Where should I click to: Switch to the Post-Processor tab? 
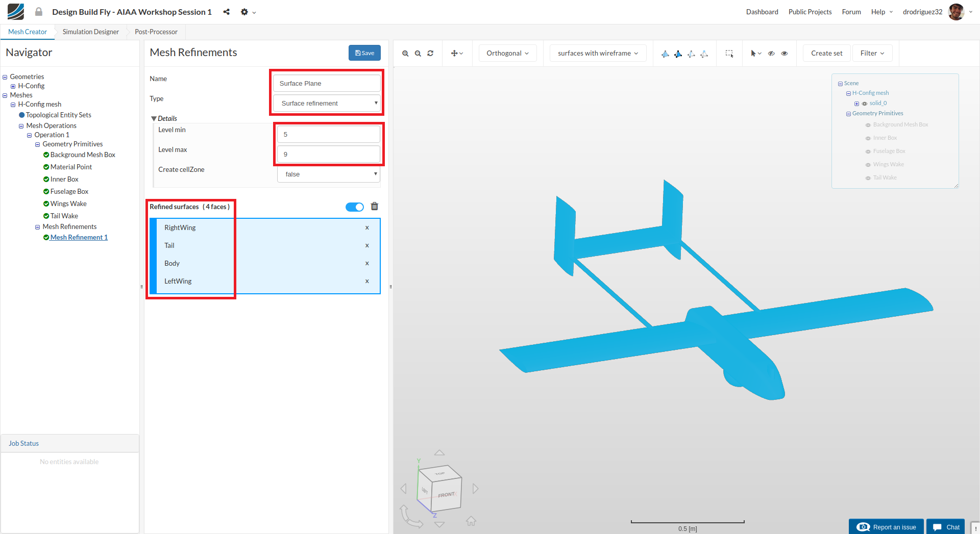click(x=156, y=32)
